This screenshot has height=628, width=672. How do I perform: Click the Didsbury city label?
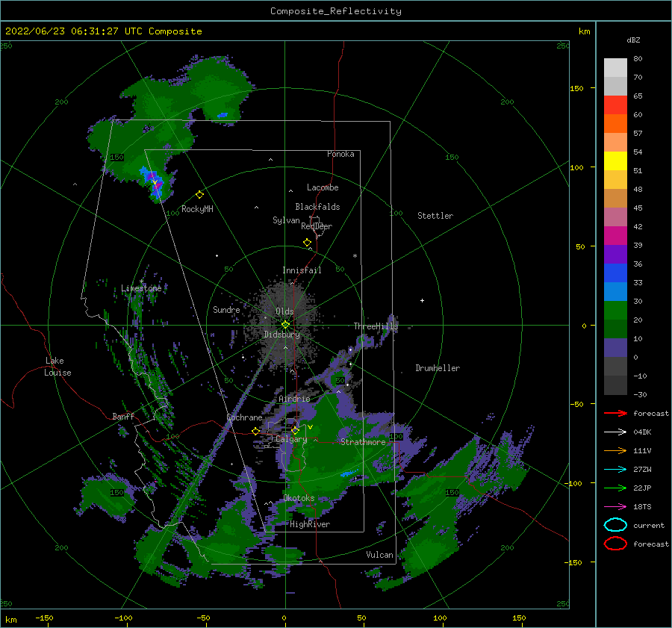pyautogui.click(x=281, y=335)
